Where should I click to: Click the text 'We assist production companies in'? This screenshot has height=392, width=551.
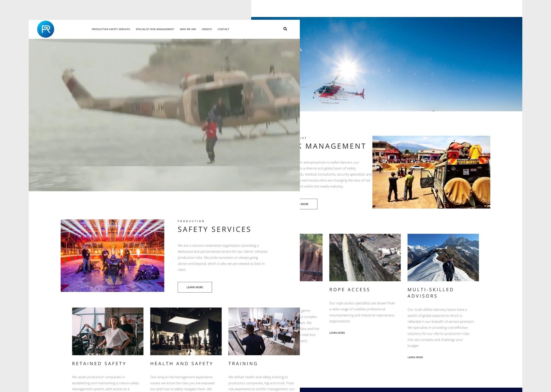click(105, 383)
